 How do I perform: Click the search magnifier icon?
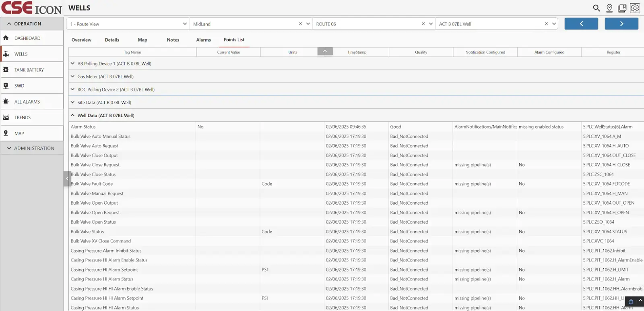pyautogui.click(x=597, y=8)
